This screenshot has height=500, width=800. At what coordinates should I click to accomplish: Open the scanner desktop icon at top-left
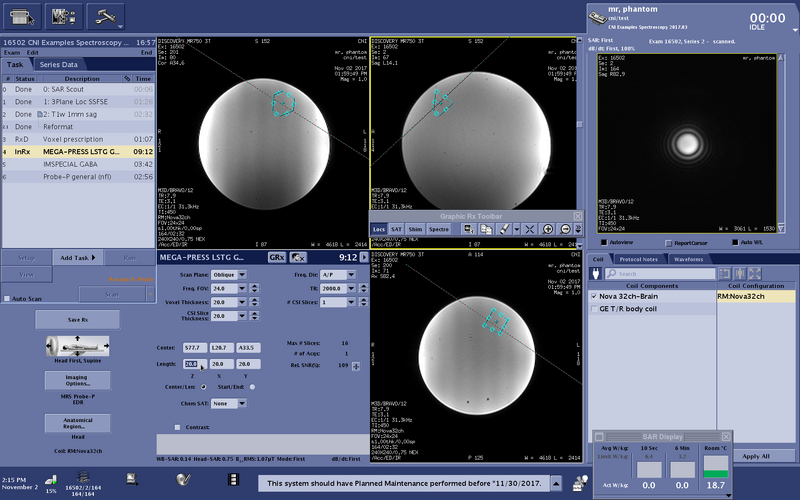click(x=22, y=17)
